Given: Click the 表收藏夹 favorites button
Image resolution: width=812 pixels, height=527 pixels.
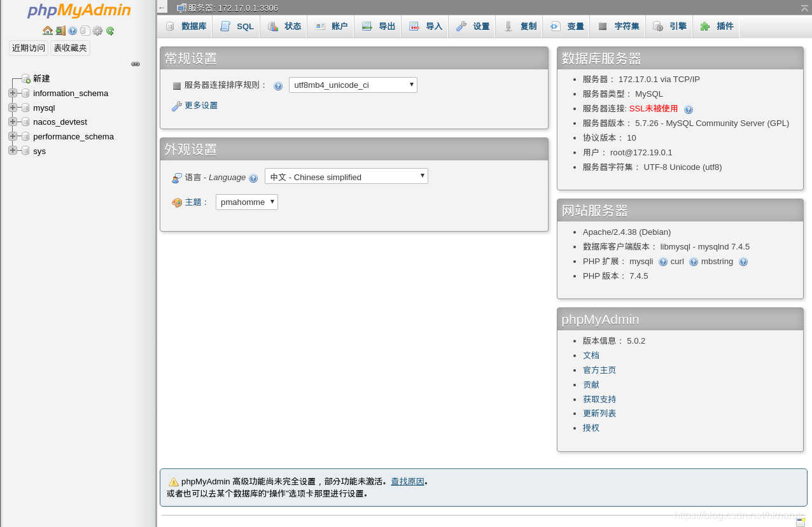Looking at the screenshot, I should (69, 48).
